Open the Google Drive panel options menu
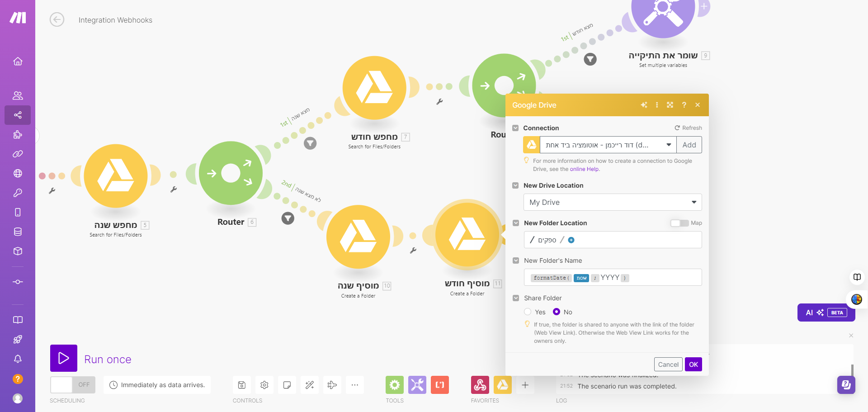The image size is (868, 412). [657, 105]
